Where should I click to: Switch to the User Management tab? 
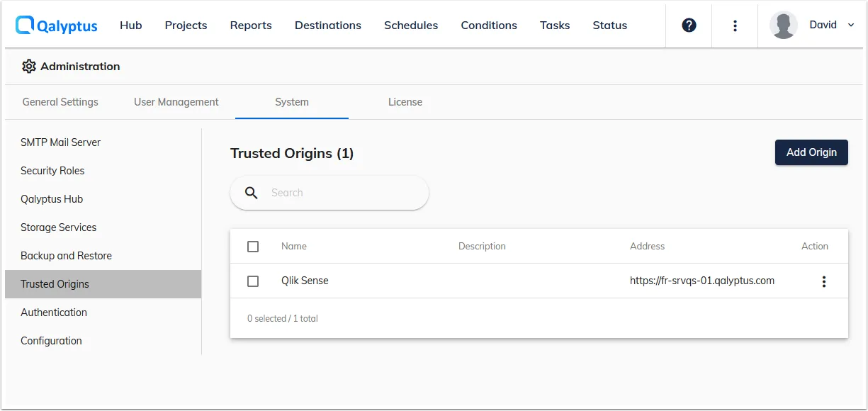(x=176, y=101)
